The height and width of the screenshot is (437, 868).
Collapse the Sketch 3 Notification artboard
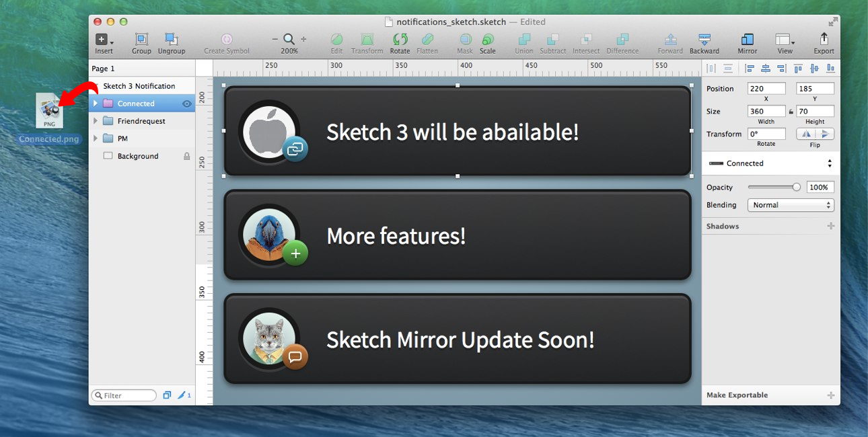96,86
